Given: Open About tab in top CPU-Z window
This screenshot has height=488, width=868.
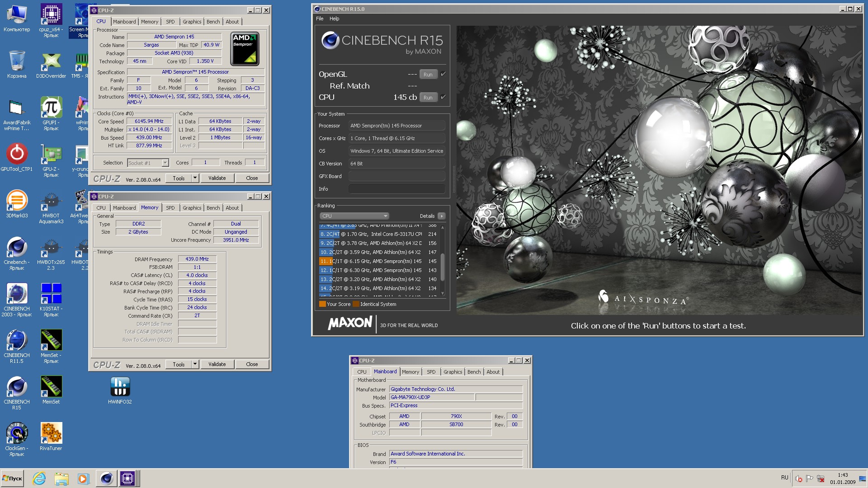Looking at the screenshot, I should click(x=232, y=22).
